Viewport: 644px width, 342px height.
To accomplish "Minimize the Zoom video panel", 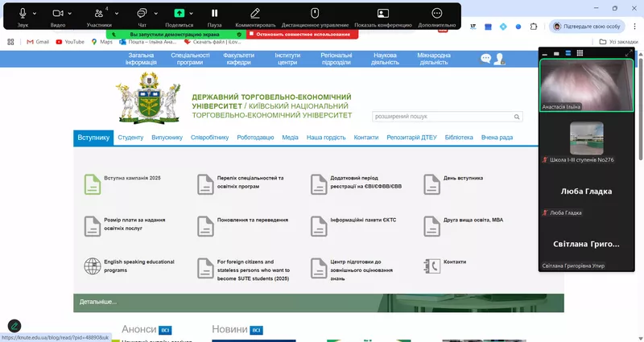I will [x=545, y=53].
